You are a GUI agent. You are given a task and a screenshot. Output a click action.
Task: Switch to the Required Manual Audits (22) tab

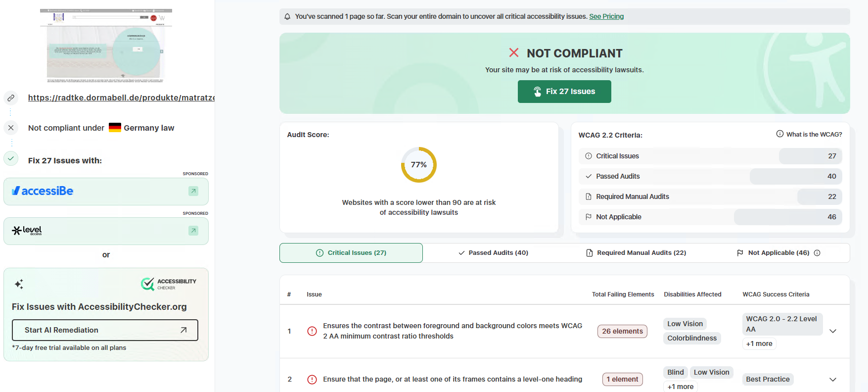point(636,253)
